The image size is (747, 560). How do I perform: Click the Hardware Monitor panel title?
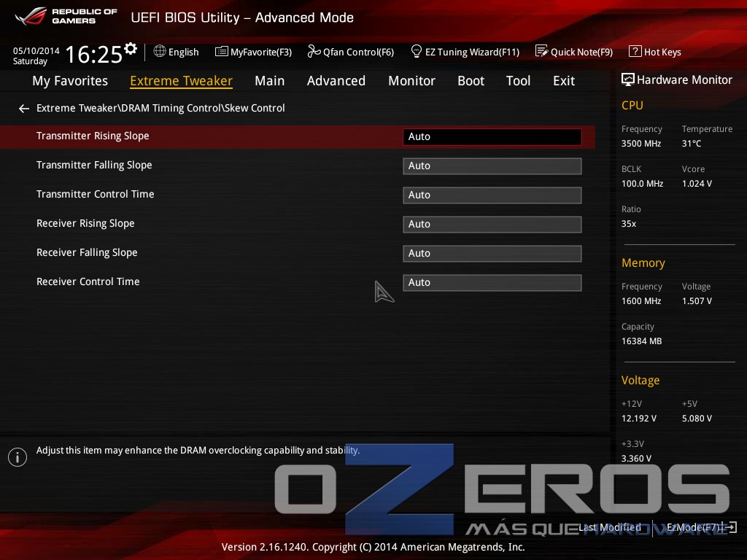click(x=684, y=79)
